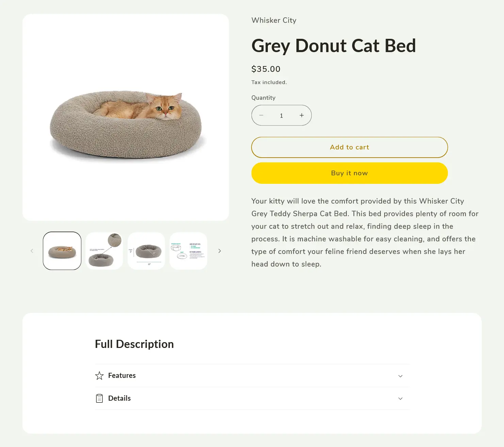Click the minus icon to decrease quantity
Screen dimensions: 504x447
pyautogui.click(x=261, y=115)
